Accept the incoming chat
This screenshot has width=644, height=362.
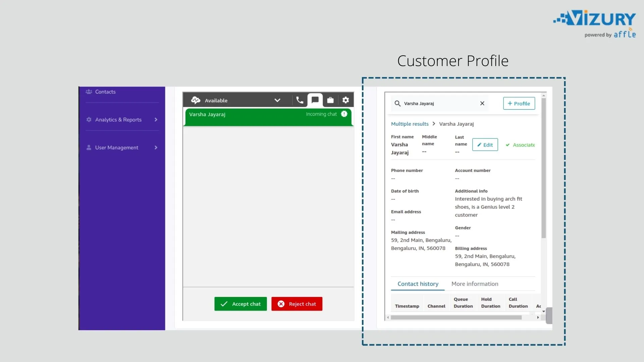tap(240, 304)
